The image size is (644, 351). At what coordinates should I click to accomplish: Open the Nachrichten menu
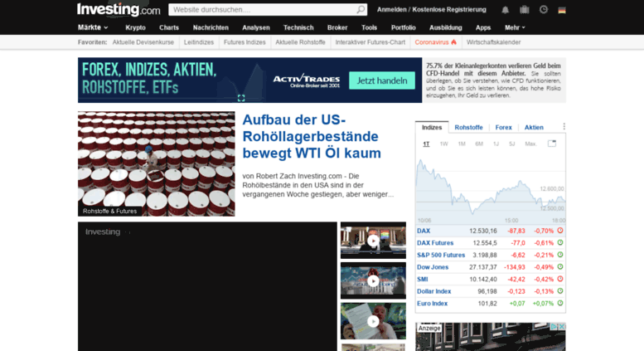211,27
